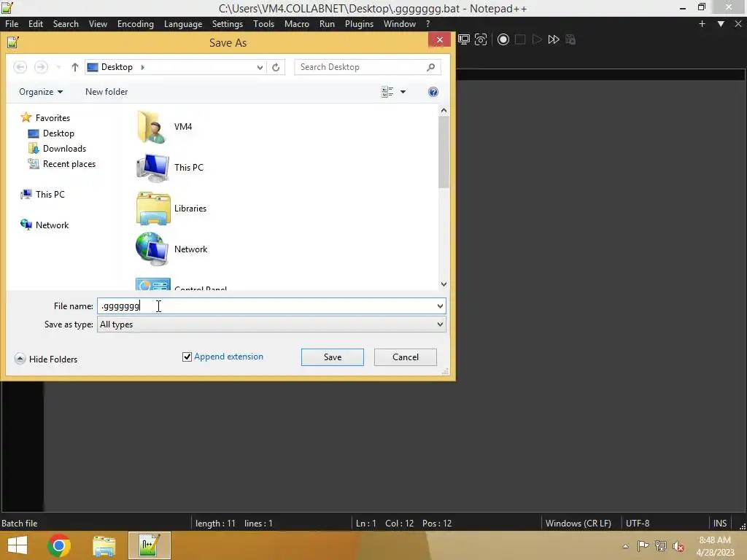Open File Explorer from the taskbar
Screen dimensions: 747x560
(x=104, y=545)
